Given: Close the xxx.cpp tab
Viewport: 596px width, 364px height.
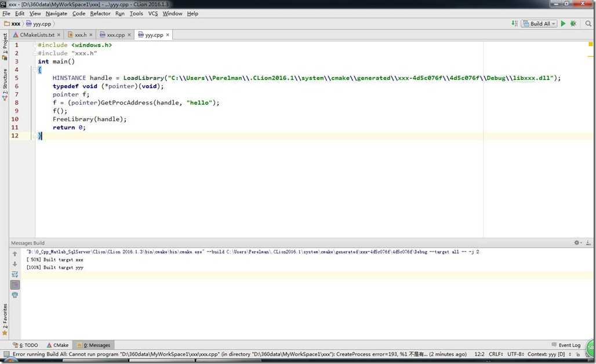Looking at the screenshot, I should pos(129,35).
